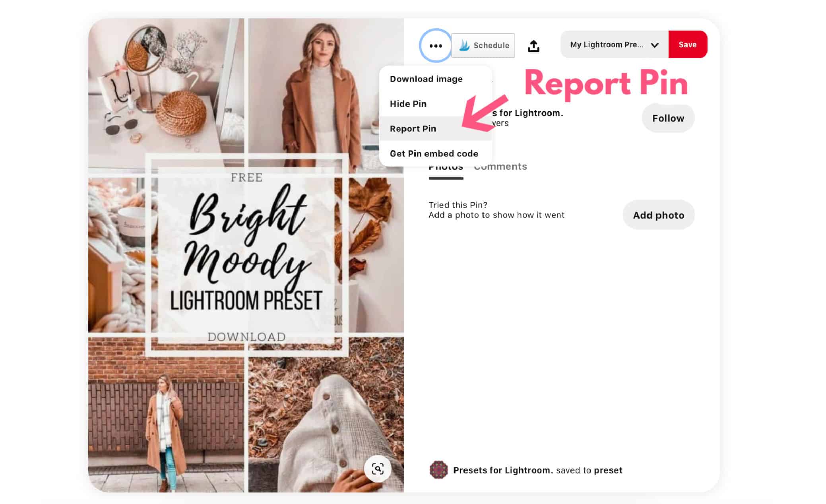826x504 pixels.
Task: Click the share upload icon
Action: pos(533,46)
